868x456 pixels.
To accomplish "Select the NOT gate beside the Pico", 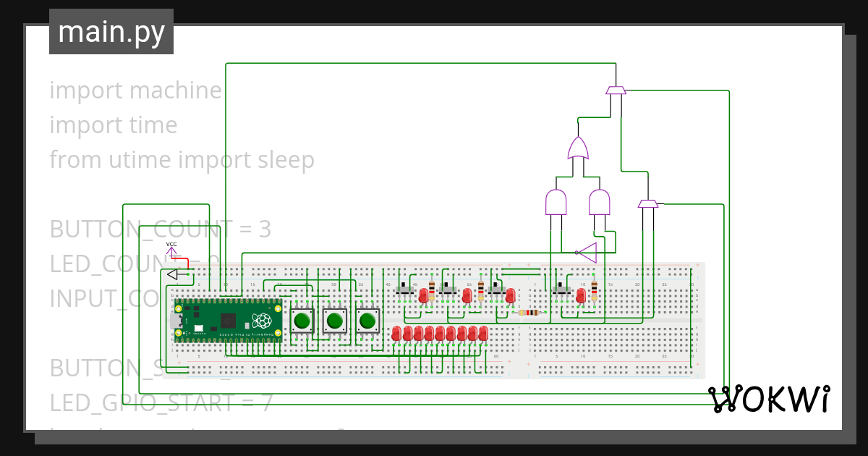I will 171,275.
